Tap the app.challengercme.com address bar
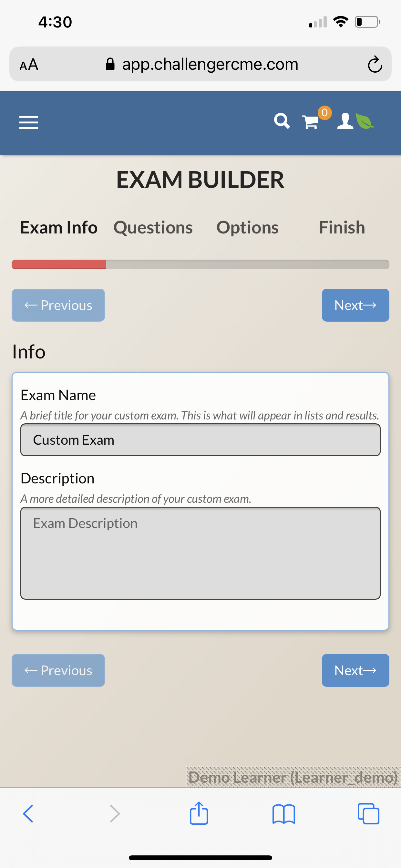 200,64
